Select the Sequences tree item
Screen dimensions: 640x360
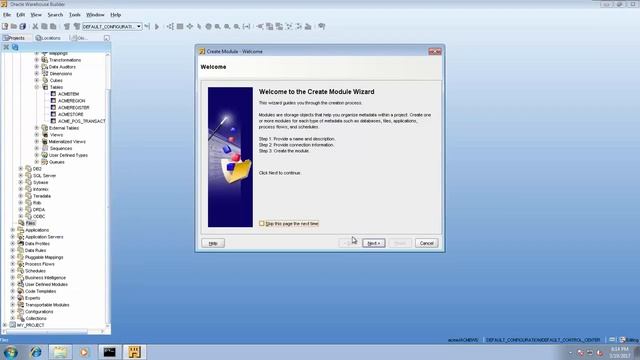(61, 149)
